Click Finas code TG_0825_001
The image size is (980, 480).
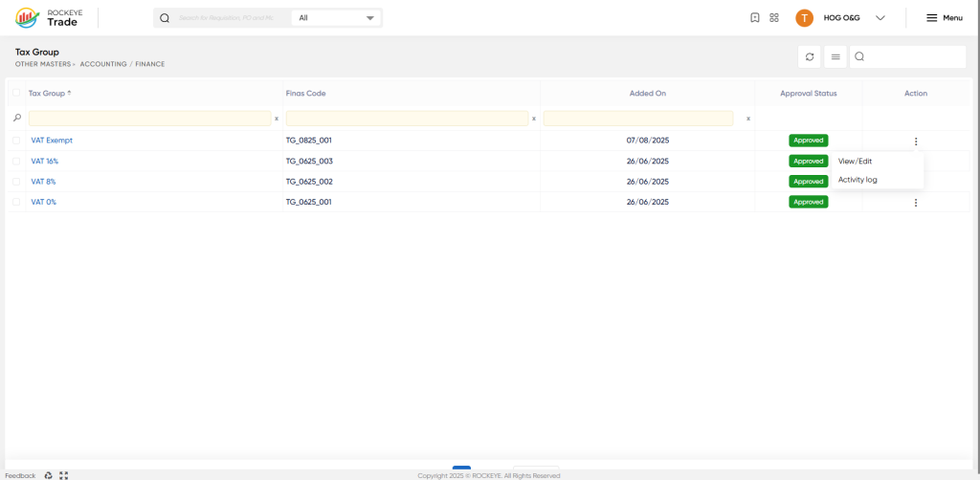(x=309, y=141)
